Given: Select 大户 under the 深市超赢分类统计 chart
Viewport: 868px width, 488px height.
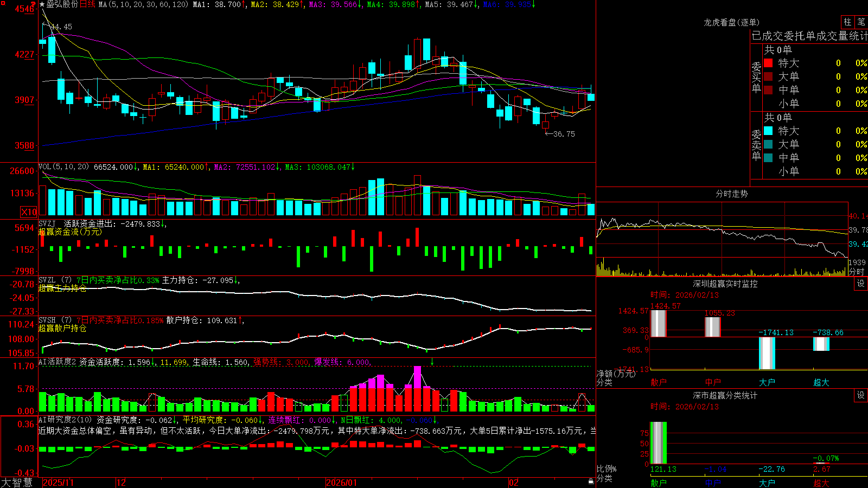Looking at the screenshot, I should click(767, 483).
